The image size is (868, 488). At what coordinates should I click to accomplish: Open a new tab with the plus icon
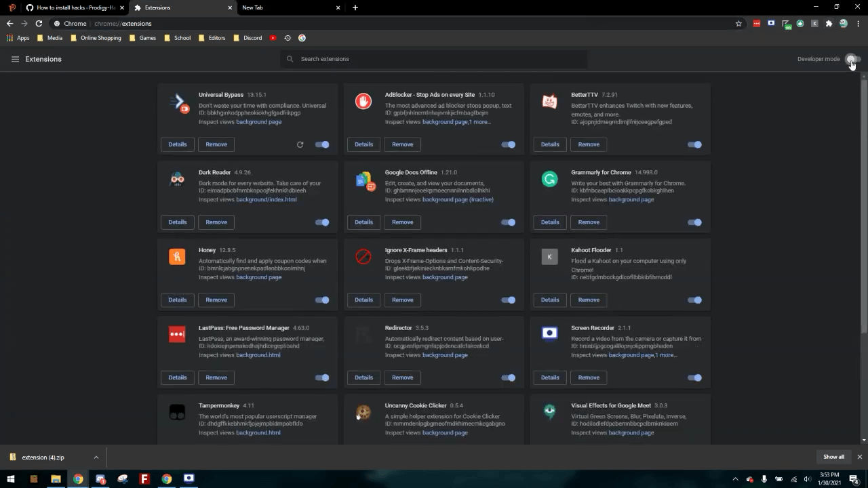pyautogui.click(x=355, y=7)
